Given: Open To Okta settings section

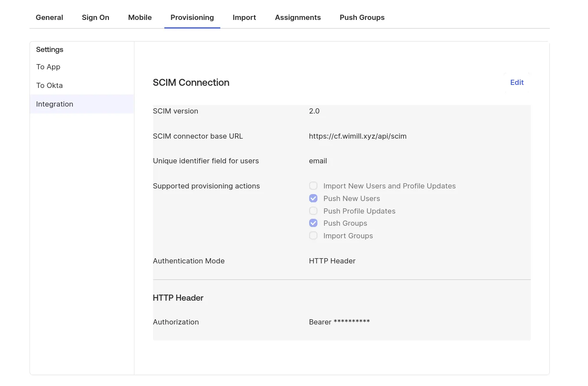Looking at the screenshot, I should [x=49, y=85].
